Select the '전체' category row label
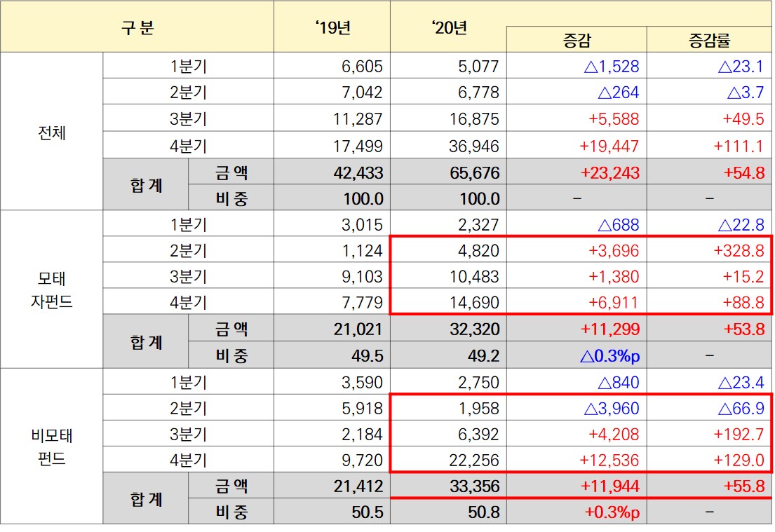This screenshot has height=532, width=775. pos(52,132)
